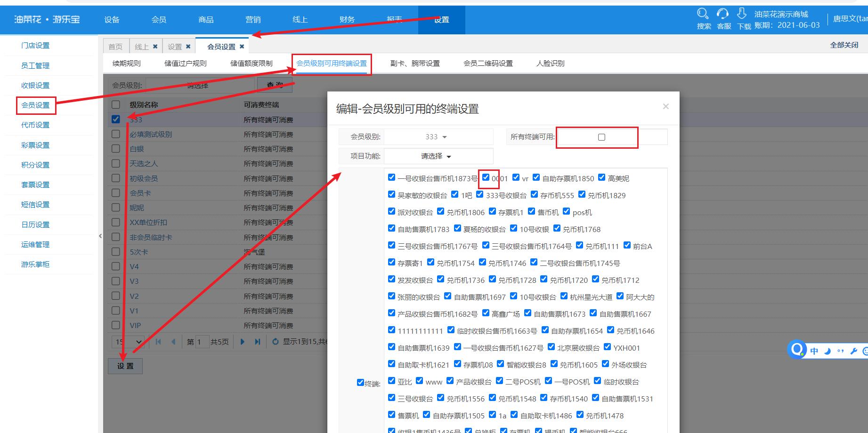Click the floating Q input method icon
868x433 pixels.
(797, 350)
